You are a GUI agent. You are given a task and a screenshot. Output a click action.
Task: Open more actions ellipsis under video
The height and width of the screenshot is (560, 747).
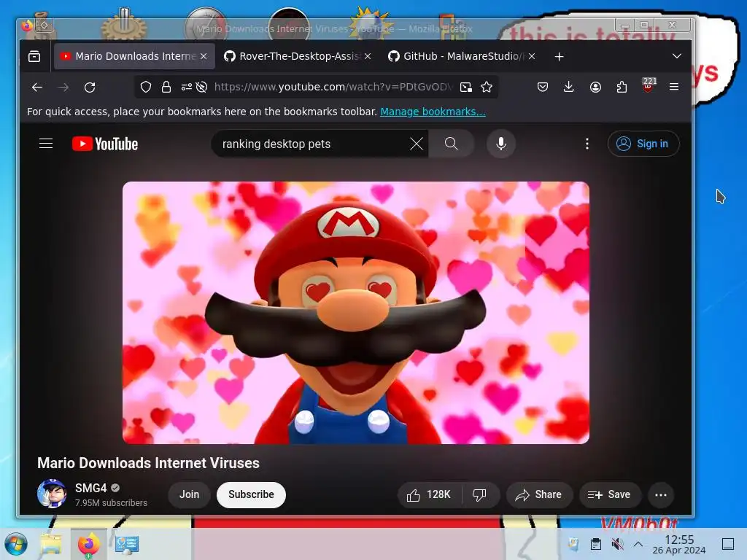[x=661, y=495]
